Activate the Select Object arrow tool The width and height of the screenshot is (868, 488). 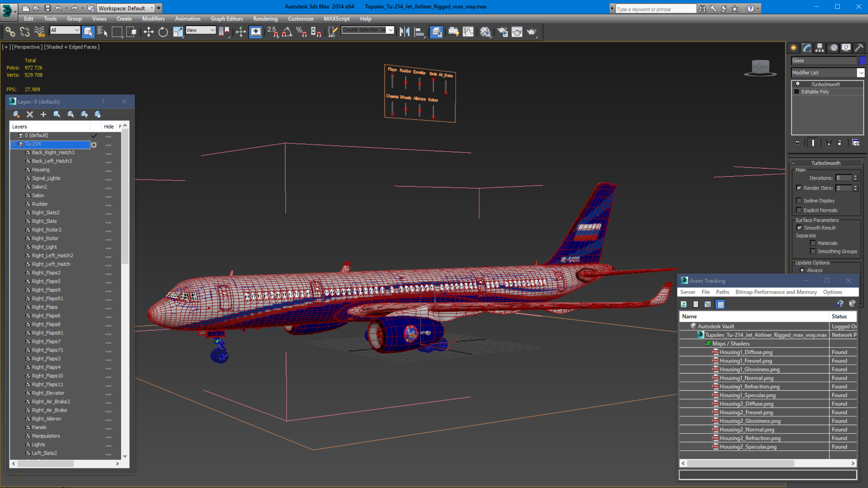(88, 32)
